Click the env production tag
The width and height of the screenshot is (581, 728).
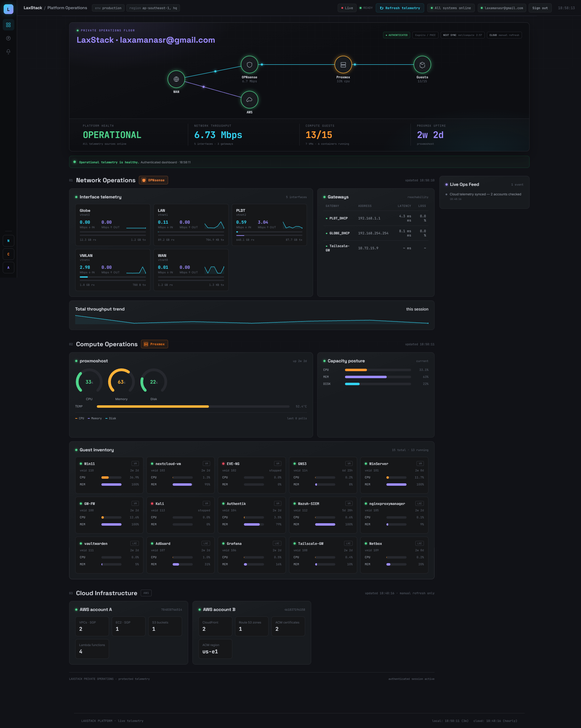(x=108, y=8)
